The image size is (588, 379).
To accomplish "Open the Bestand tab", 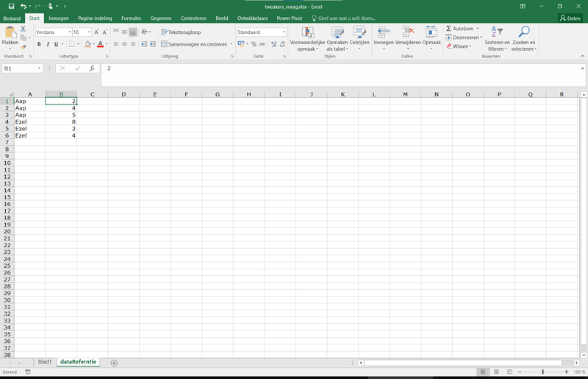I will pyautogui.click(x=12, y=18).
